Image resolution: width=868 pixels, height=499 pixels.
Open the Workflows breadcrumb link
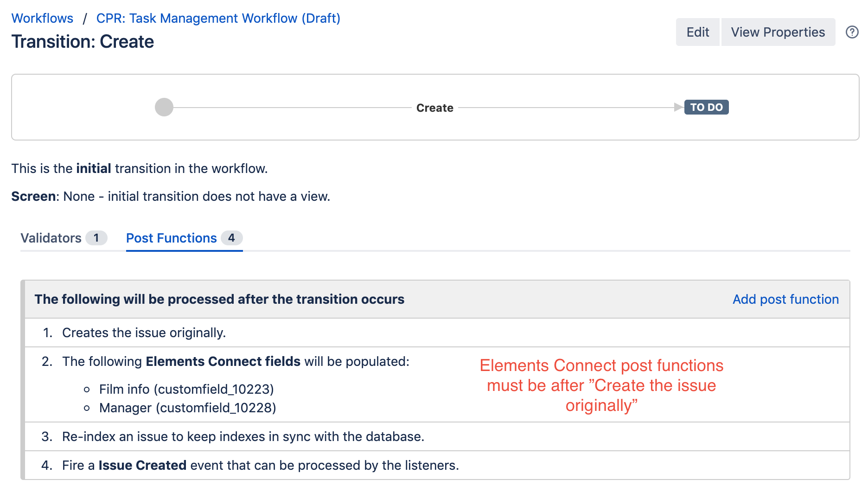(x=42, y=18)
